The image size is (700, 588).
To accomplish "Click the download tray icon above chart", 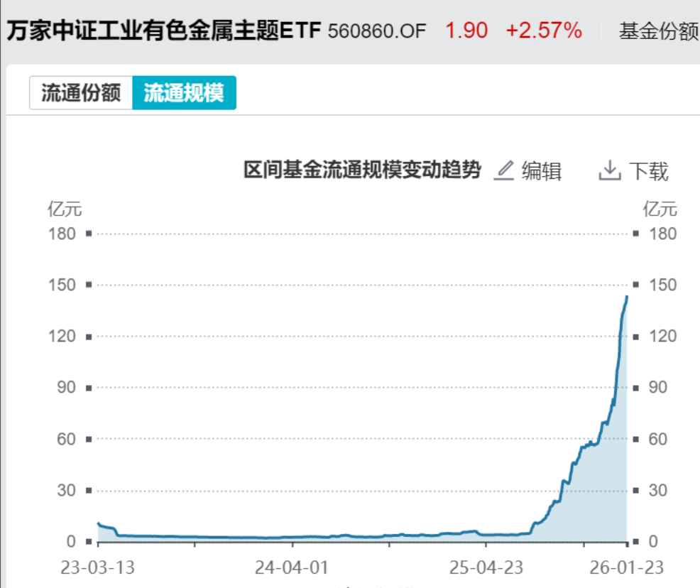I will [x=609, y=170].
